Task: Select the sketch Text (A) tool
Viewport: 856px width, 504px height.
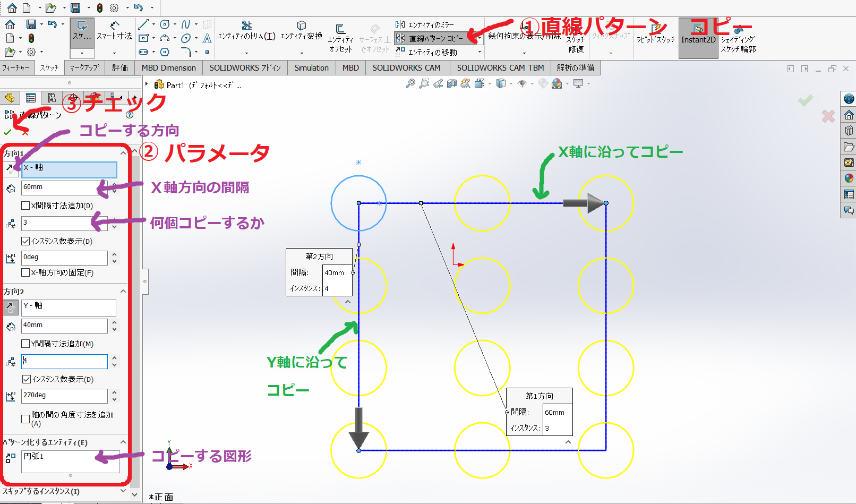Action: [x=207, y=38]
